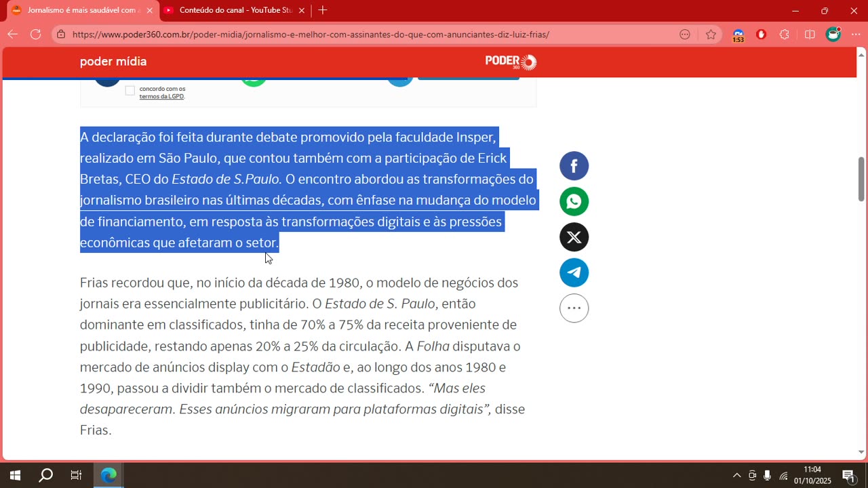The width and height of the screenshot is (868, 488).
Task: Switch to Conteúdo do canal YouTube Studio tab
Action: tap(235, 10)
